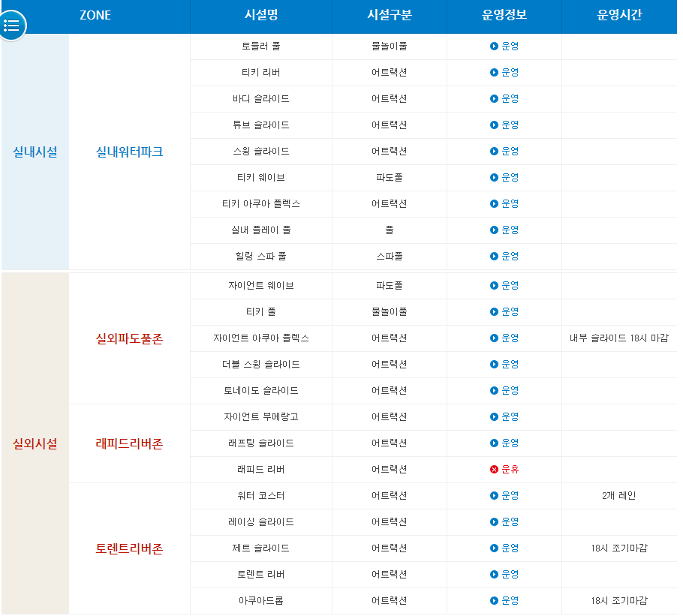Viewport: 683px width, 616px height.
Task: Open the round list menu button
Action: [12, 26]
